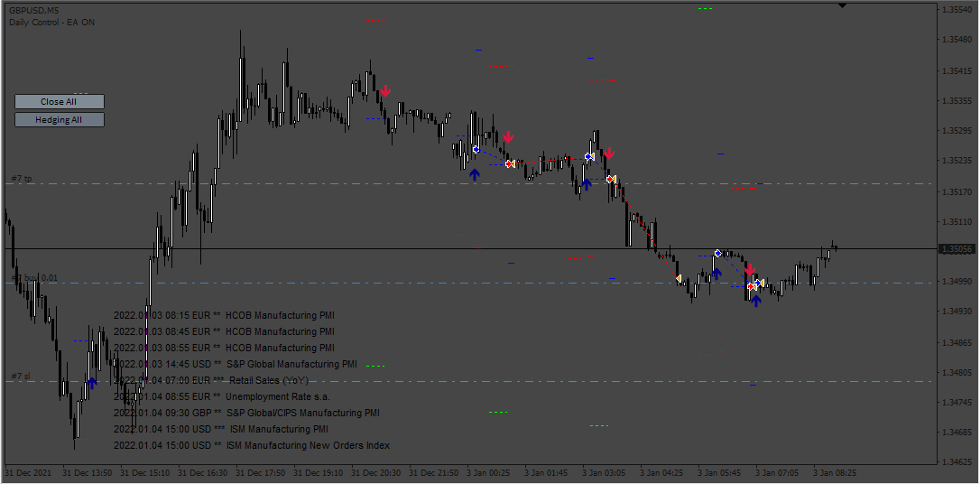Image resolution: width=980 pixels, height=484 pixels.
Task: Select the blue buy arrow beside the #7 sl line
Action: [x=93, y=383]
